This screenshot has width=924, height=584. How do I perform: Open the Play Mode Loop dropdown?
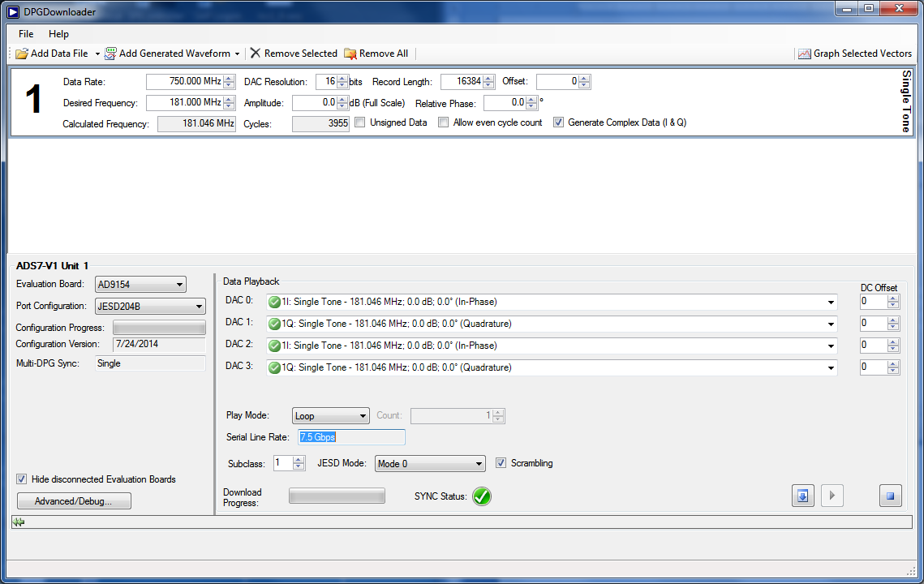coord(331,416)
